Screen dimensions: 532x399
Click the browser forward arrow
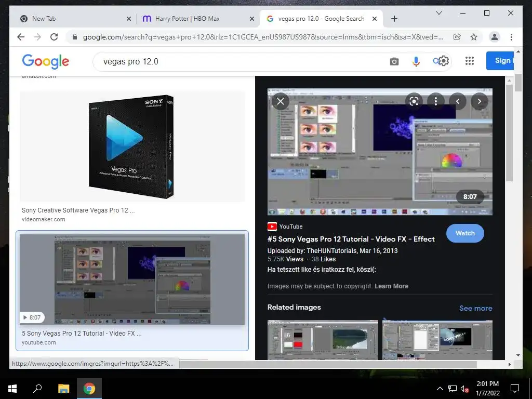point(37,37)
